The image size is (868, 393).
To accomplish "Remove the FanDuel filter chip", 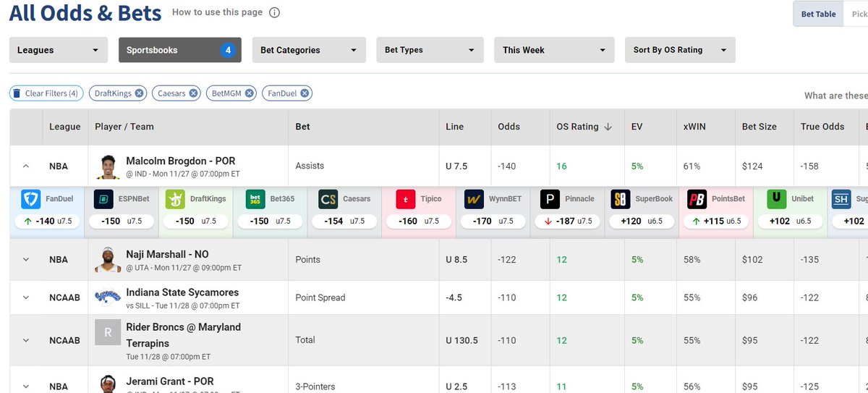I will (305, 93).
